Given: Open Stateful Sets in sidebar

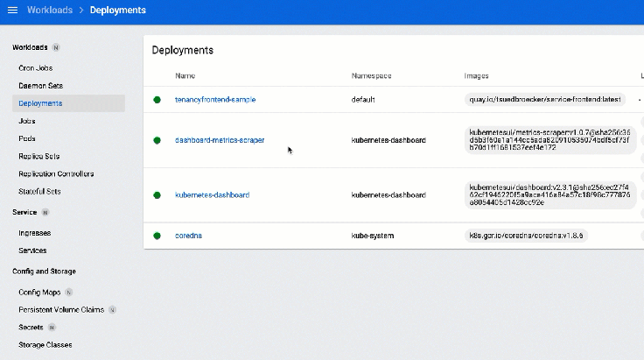Looking at the screenshot, I should (39, 192).
